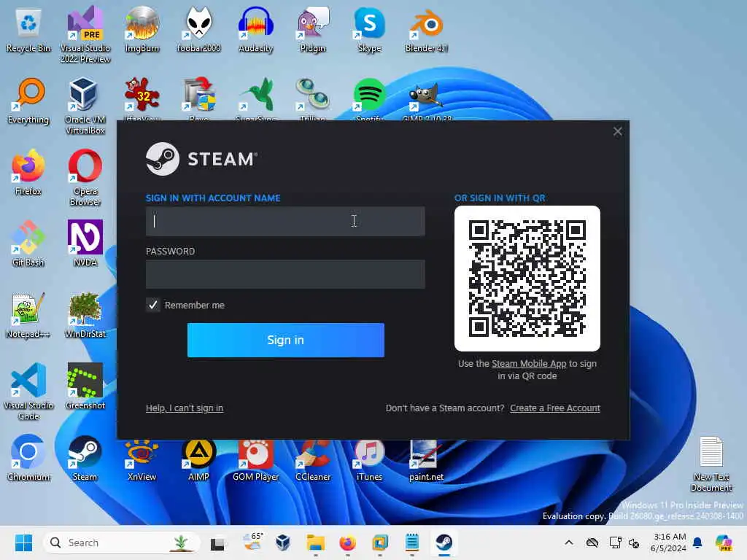This screenshot has height=560, width=747.
Task: Open Task View from the taskbar
Action: (217, 542)
